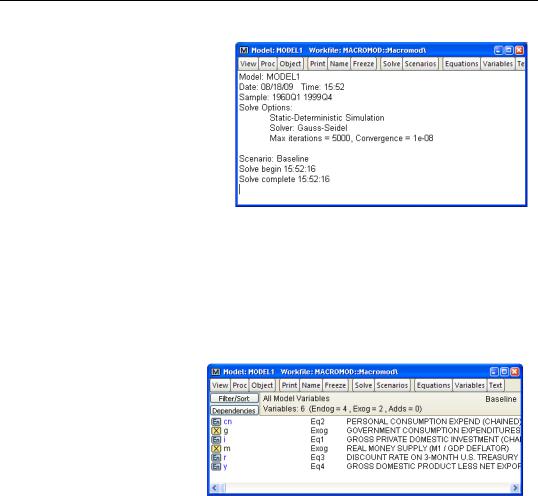Click the endogenous icon beside variable y
Screen dimensions: 538x496
coord(216,467)
